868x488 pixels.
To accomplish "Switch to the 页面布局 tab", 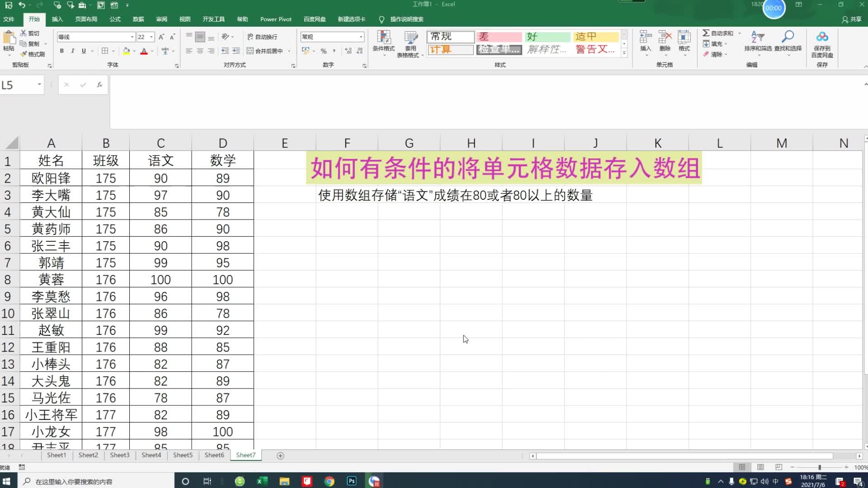I will pyautogui.click(x=86, y=19).
